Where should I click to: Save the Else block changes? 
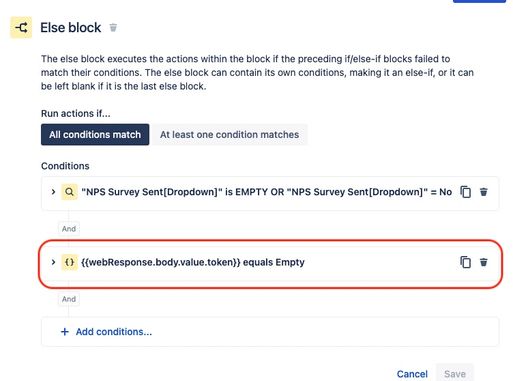[x=455, y=374]
